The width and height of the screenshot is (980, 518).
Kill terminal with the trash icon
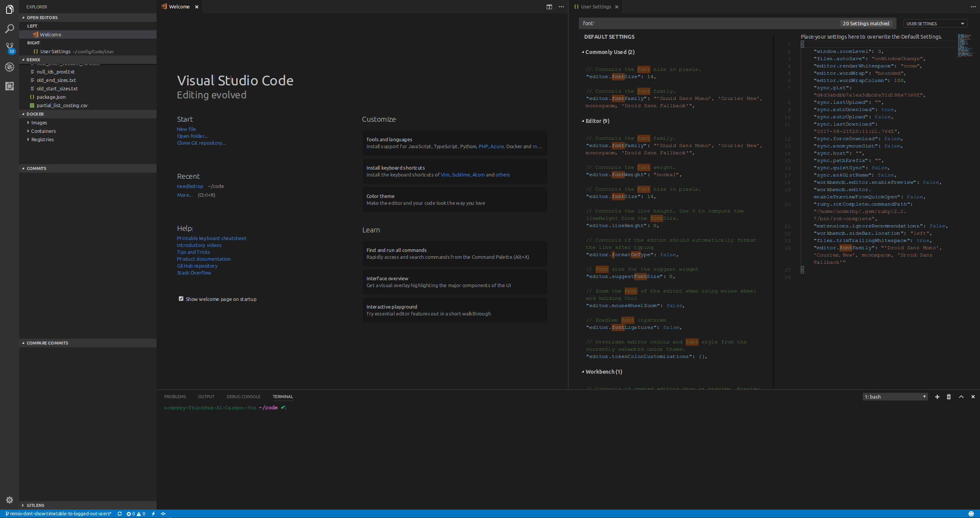point(949,397)
